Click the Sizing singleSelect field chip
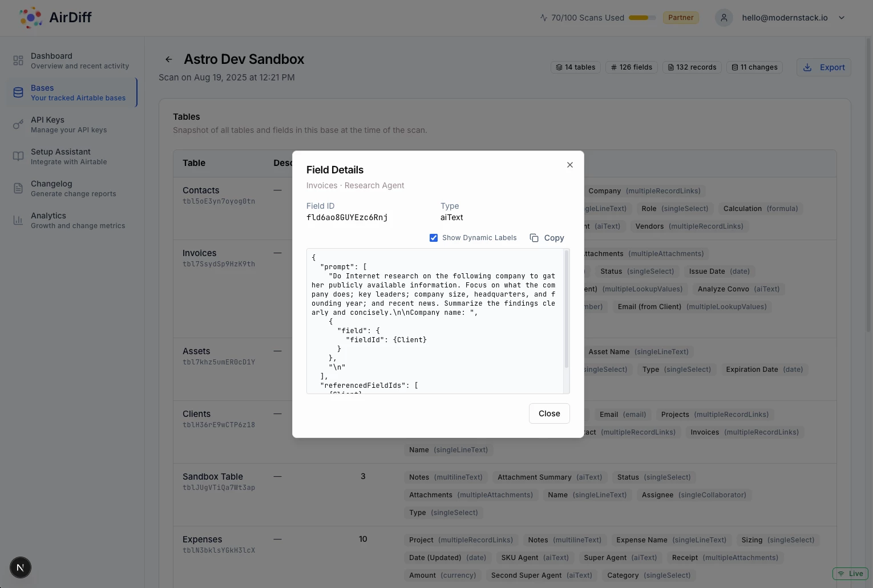Image resolution: width=873 pixels, height=588 pixels. point(778,540)
